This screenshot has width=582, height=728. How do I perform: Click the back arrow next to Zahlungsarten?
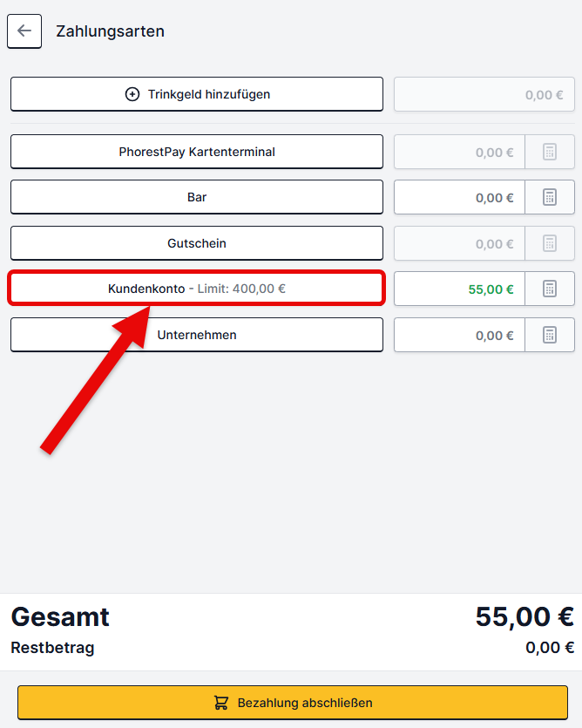pyautogui.click(x=24, y=31)
